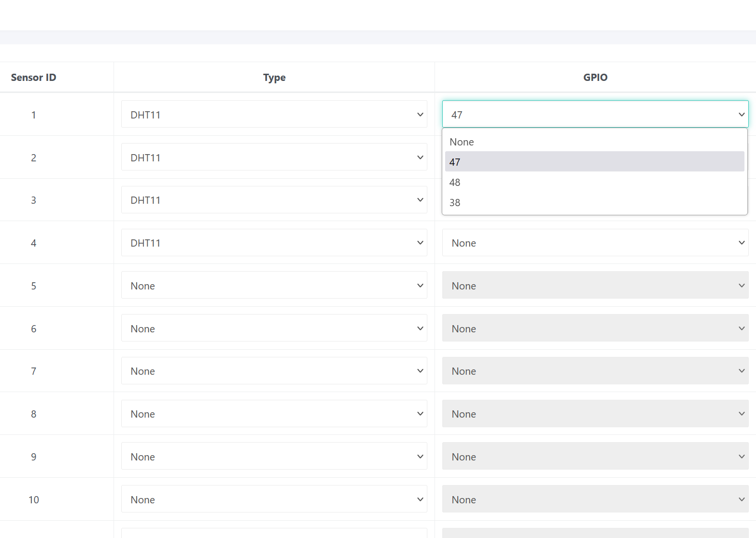Open sensor 9 Type dropdown
Image resolution: width=756 pixels, height=538 pixels.
pyautogui.click(x=274, y=457)
